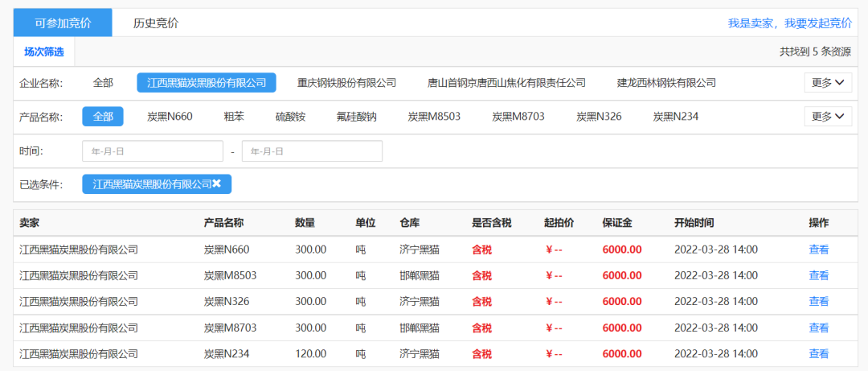Click the end date input field
Image resolution: width=868 pixels, height=371 pixels.
pos(312,150)
